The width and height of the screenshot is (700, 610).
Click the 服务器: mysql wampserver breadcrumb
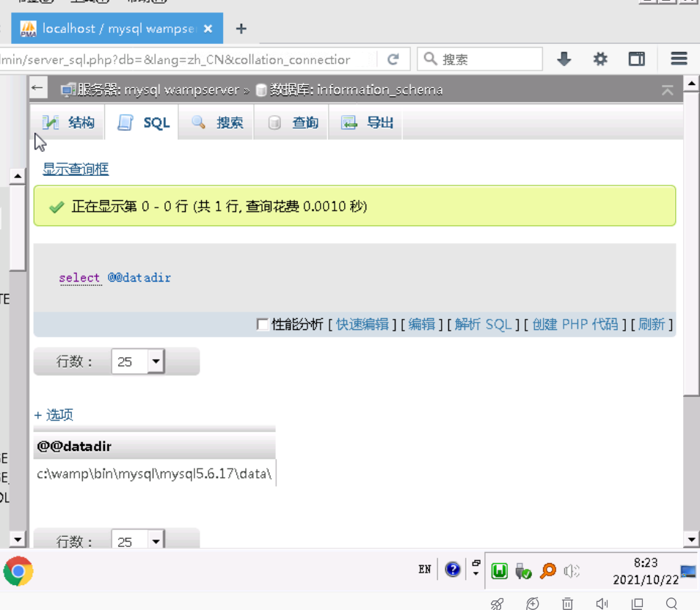click(150, 89)
